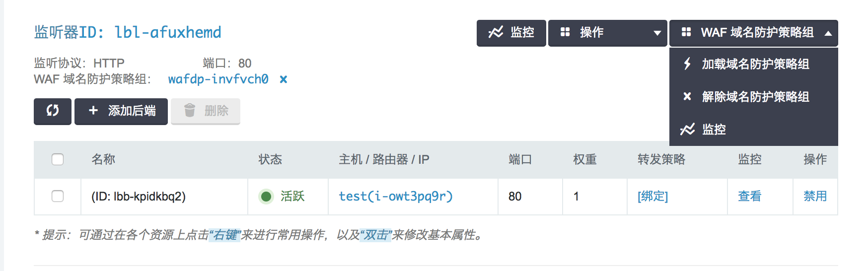Viewport: 868px width, 271px height.
Task: Click 查看 in the monitoring column
Action: coord(749,197)
